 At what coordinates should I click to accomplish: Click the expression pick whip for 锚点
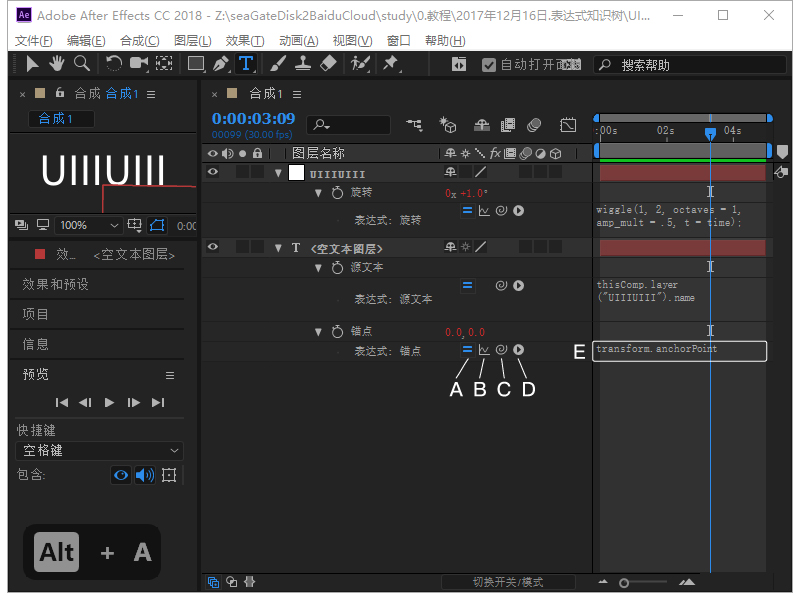[x=503, y=351]
